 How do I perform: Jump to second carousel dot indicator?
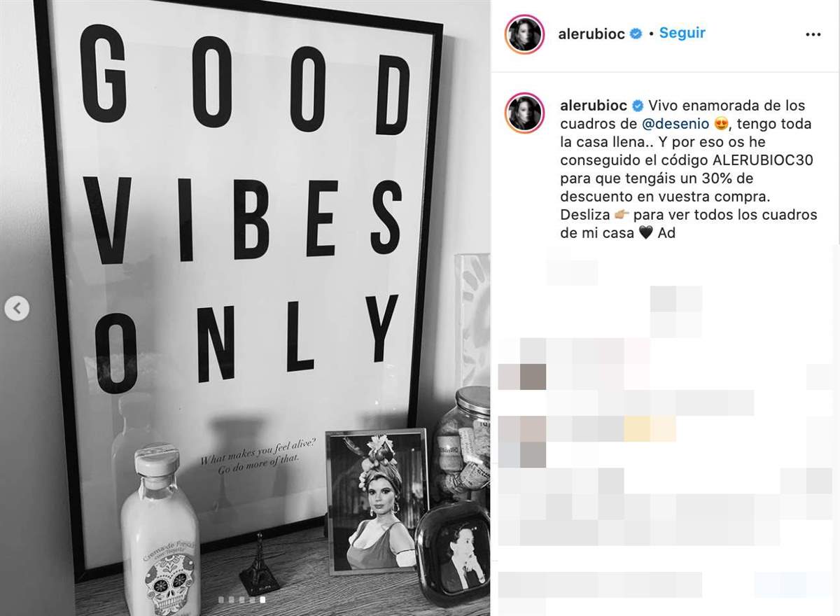tap(231, 599)
